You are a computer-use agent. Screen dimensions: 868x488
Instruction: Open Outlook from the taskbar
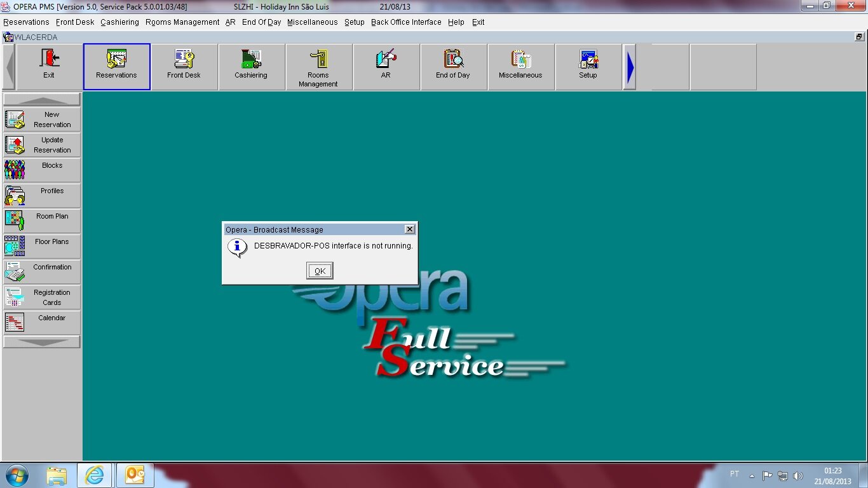(135, 475)
